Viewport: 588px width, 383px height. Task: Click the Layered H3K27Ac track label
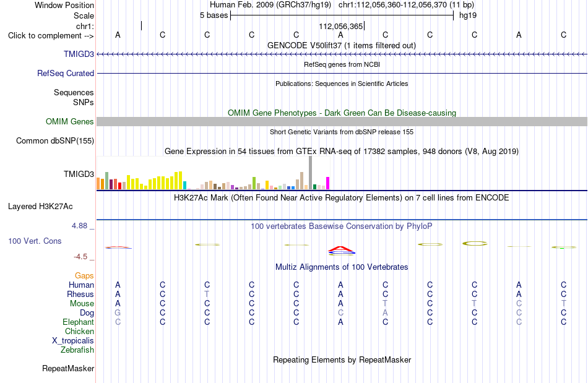click(x=40, y=206)
